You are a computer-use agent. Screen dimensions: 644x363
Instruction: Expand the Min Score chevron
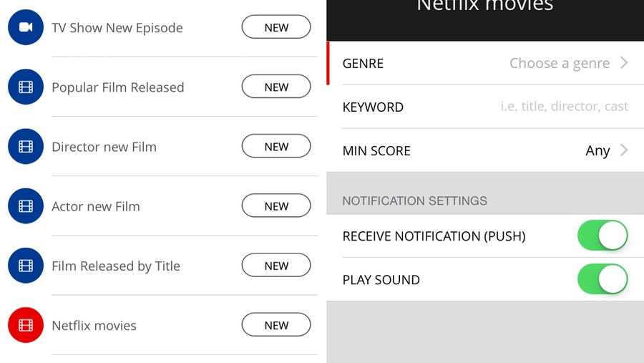point(624,150)
